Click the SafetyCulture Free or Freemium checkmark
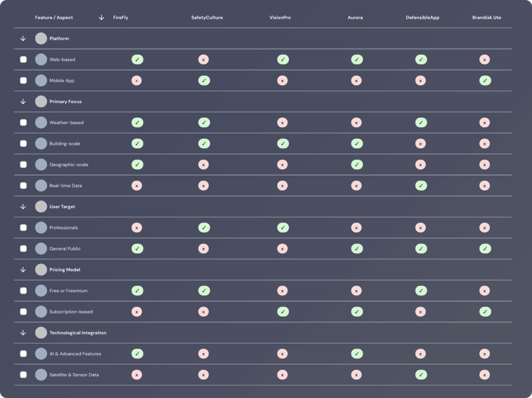 pyautogui.click(x=204, y=291)
